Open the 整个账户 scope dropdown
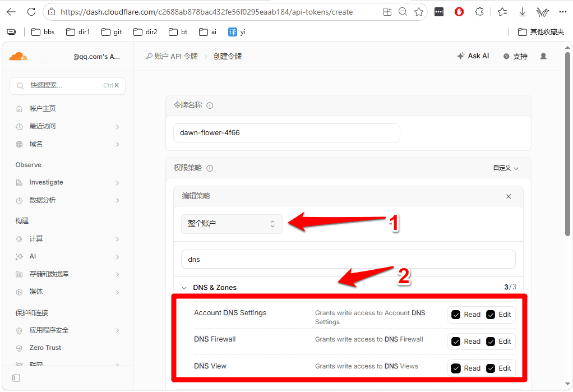The width and height of the screenshot is (573, 392). 232,224
